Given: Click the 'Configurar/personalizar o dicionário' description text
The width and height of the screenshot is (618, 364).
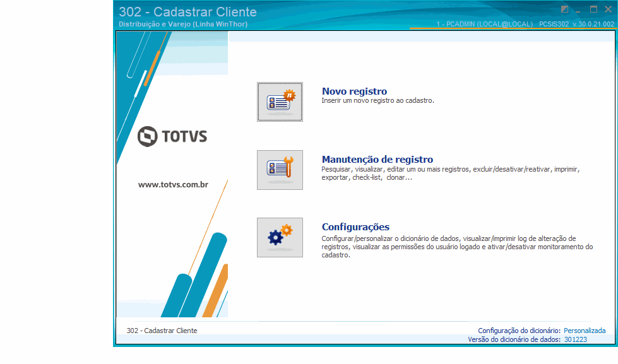Looking at the screenshot, I should 457,247.
